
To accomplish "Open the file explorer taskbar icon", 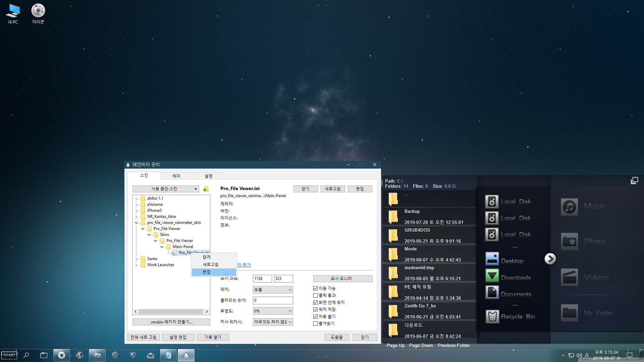I will coord(97,355).
